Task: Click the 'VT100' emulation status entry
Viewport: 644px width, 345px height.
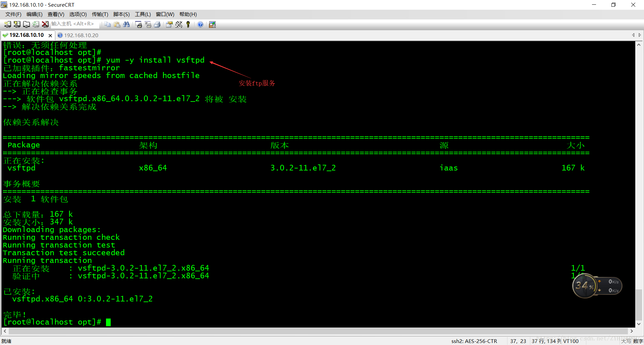Action: [x=571, y=341]
